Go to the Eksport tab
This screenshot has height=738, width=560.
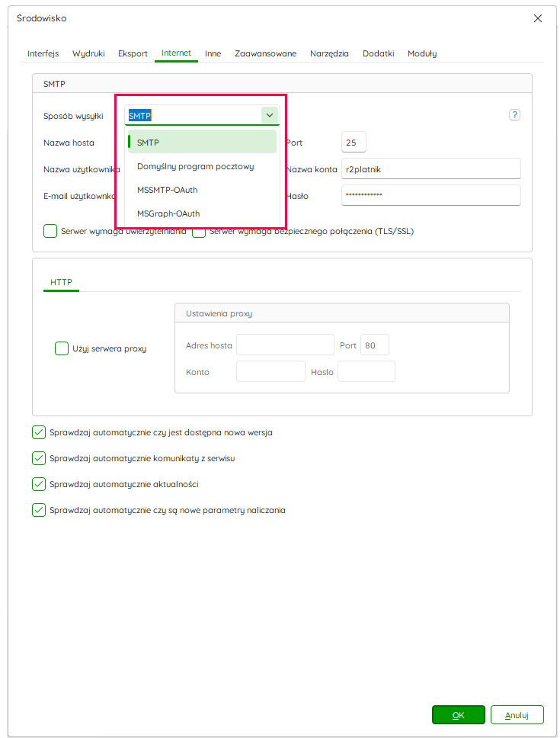coord(133,53)
